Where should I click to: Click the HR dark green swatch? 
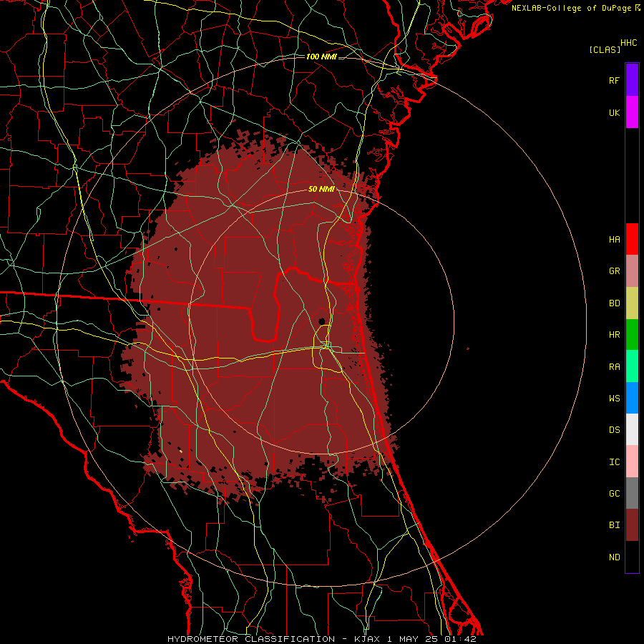tap(632, 335)
